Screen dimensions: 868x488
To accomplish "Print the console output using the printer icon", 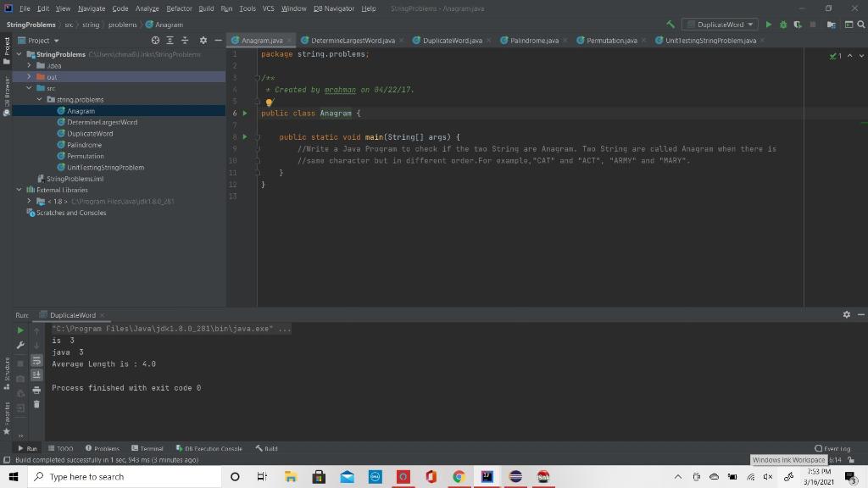I will pos(36,390).
